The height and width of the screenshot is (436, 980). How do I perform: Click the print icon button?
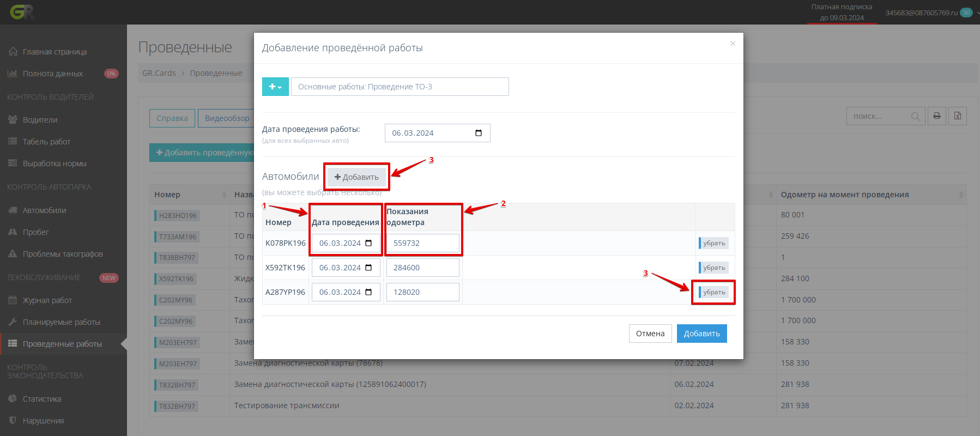[x=937, y=116]
